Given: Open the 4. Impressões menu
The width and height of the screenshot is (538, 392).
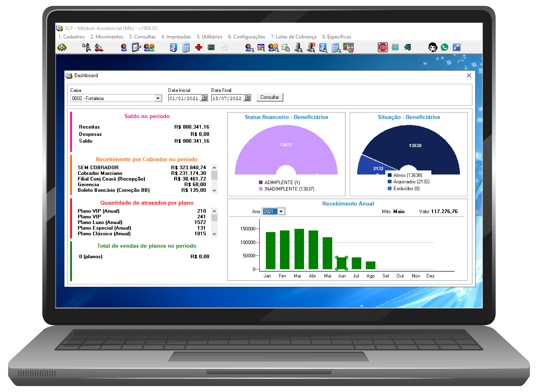Looking at the screenshot, I should pos(176,37).
